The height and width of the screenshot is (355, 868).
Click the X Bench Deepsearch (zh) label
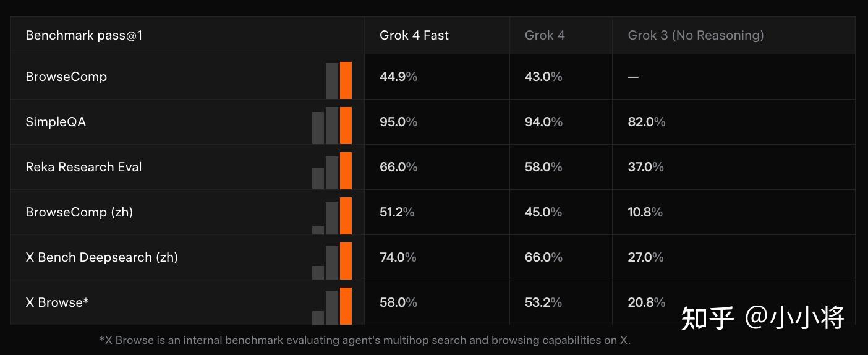(x=101, y=257)
